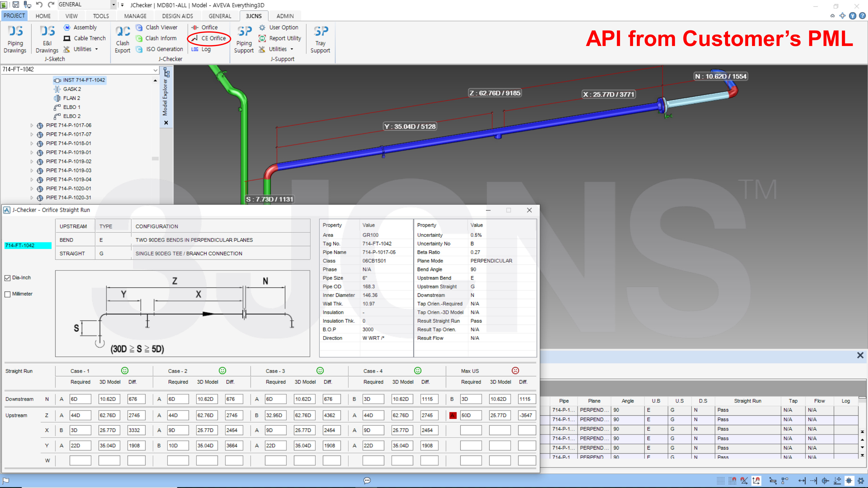This screenshot has width=868, height=488.
Task: Expand PIPE 714-P-1019-01 node
Action: 32,152
